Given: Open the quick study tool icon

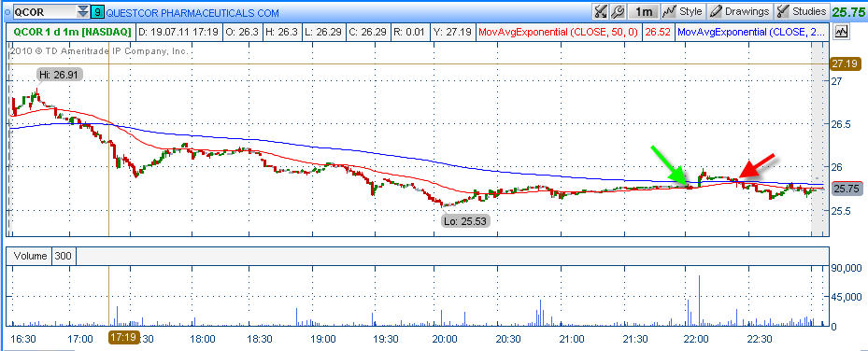Looking at the screenshot, I should pos(600,11).
